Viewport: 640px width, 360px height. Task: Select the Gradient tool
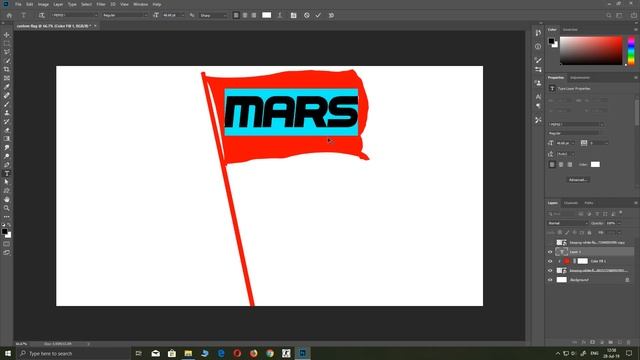[x=7, y=139]
